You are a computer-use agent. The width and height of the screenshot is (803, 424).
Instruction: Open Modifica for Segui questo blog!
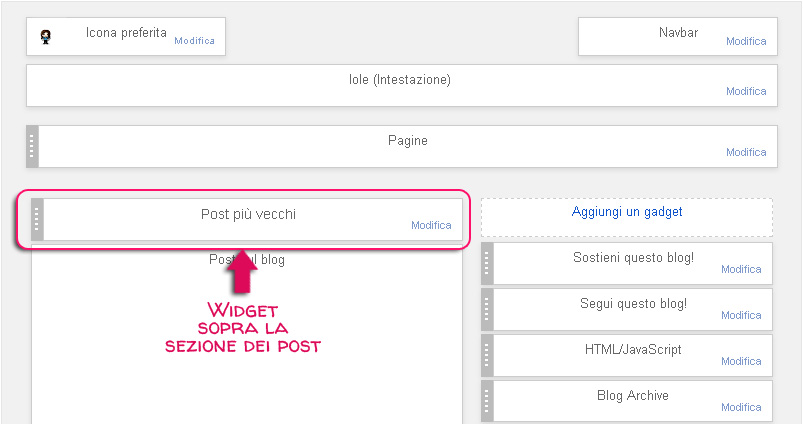point(741,315)
